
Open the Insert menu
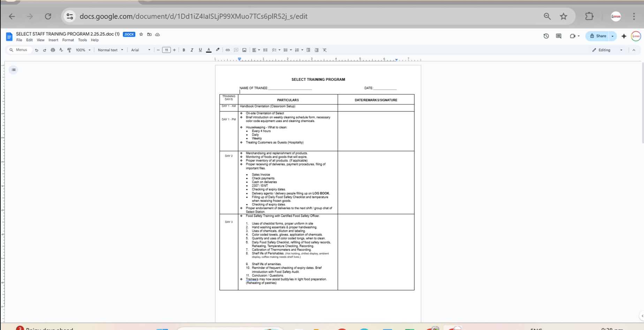click(x=53, y=40)
